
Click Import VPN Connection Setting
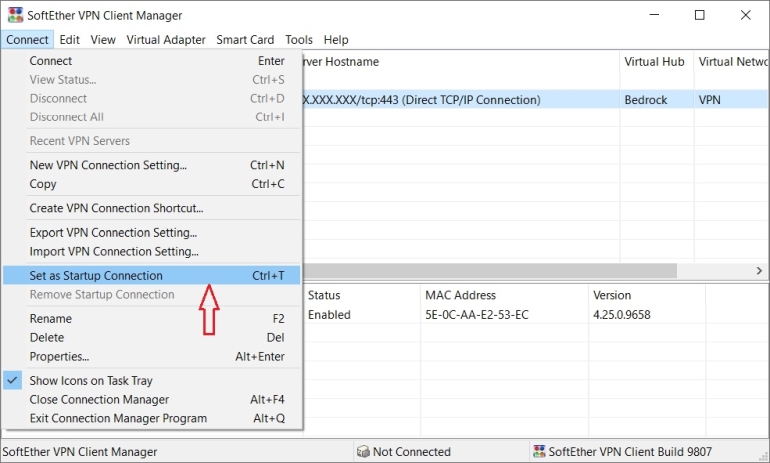coord(114,252)
